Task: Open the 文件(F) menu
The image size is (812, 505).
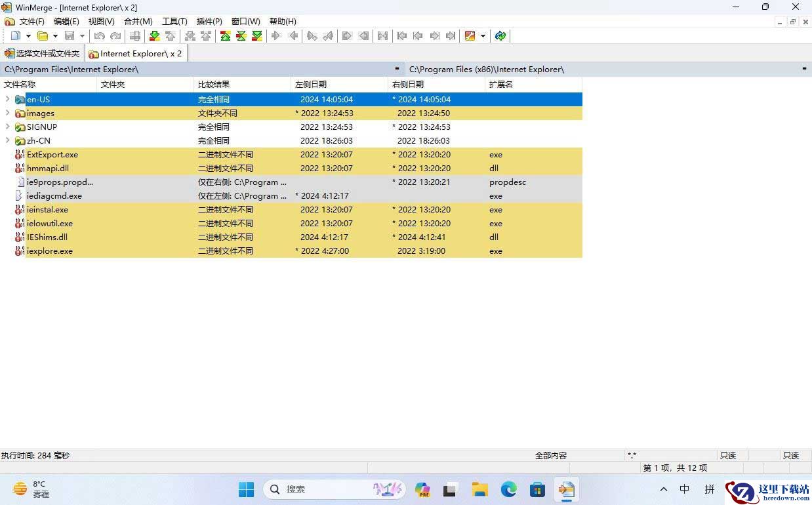Action: [31, 22]
